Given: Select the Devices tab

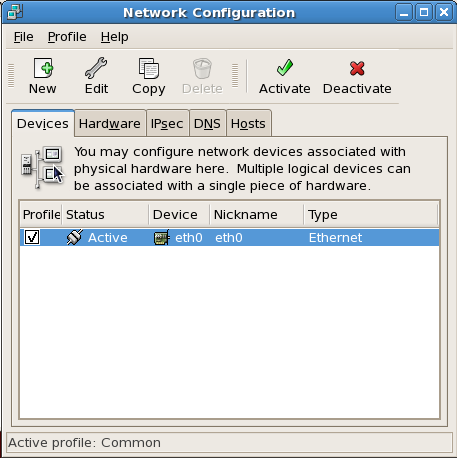Looking at the screenshot, I should click(x=43, y=124).
